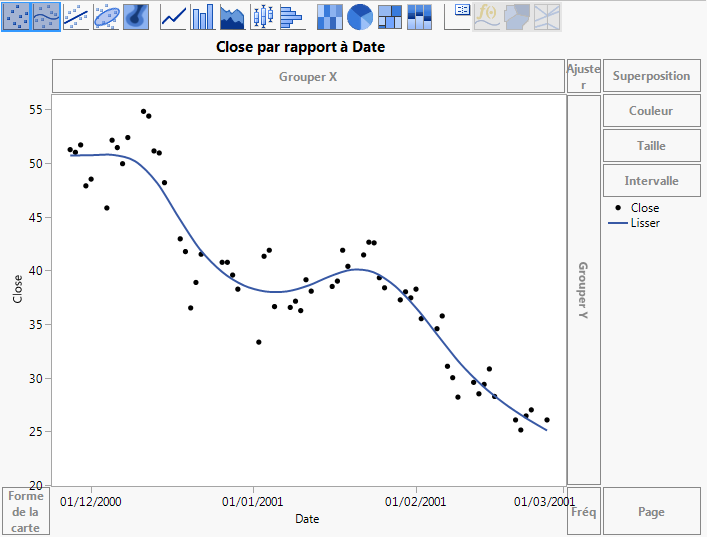
Task: Toggle the Smoother element icon
Action: [x=46, y=17]
